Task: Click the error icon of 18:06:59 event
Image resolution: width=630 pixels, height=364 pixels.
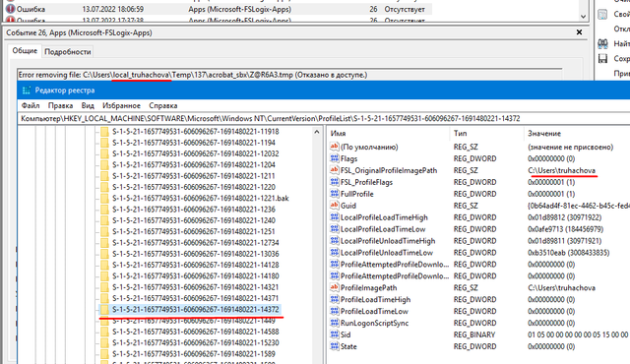Action: tap(10, 9)
